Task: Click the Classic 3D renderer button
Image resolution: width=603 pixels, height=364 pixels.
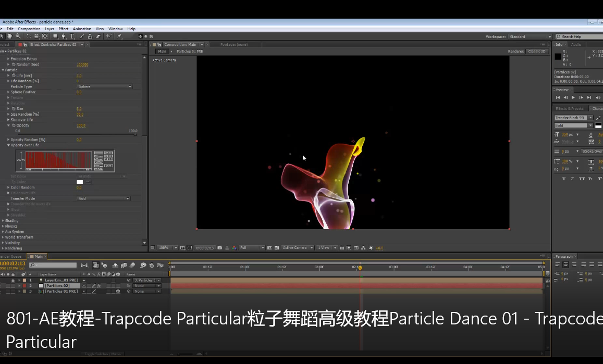Action: 537,52
